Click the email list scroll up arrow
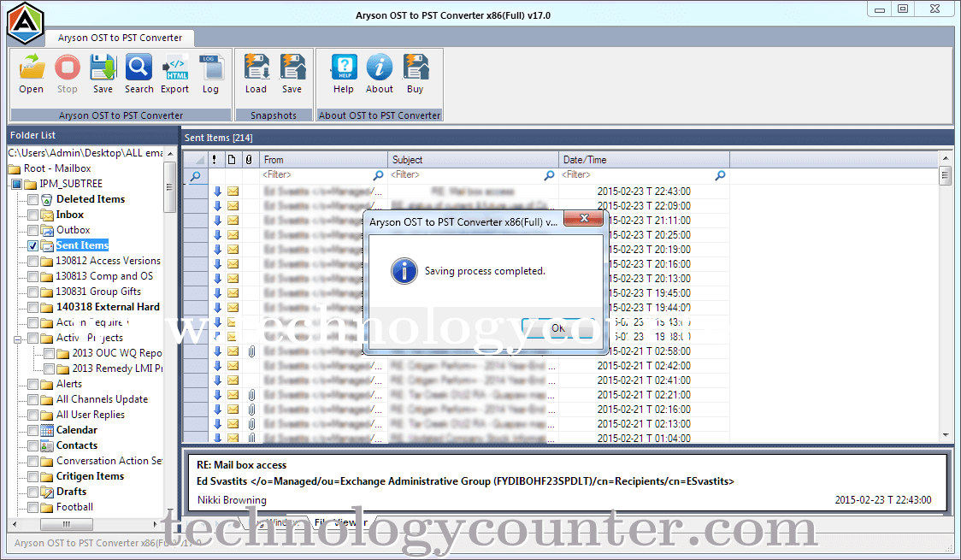961x560 pixels. click(x=946, y=158)
